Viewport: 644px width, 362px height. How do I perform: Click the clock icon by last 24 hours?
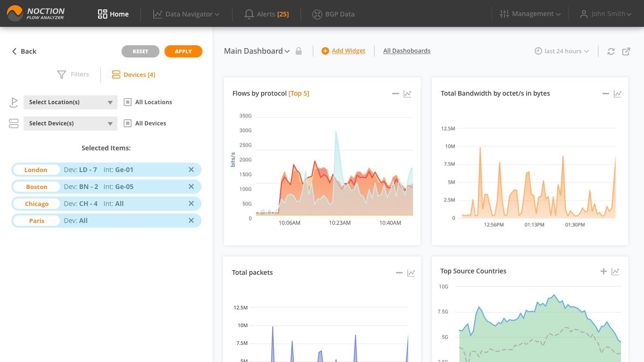(x=538, y=51)
